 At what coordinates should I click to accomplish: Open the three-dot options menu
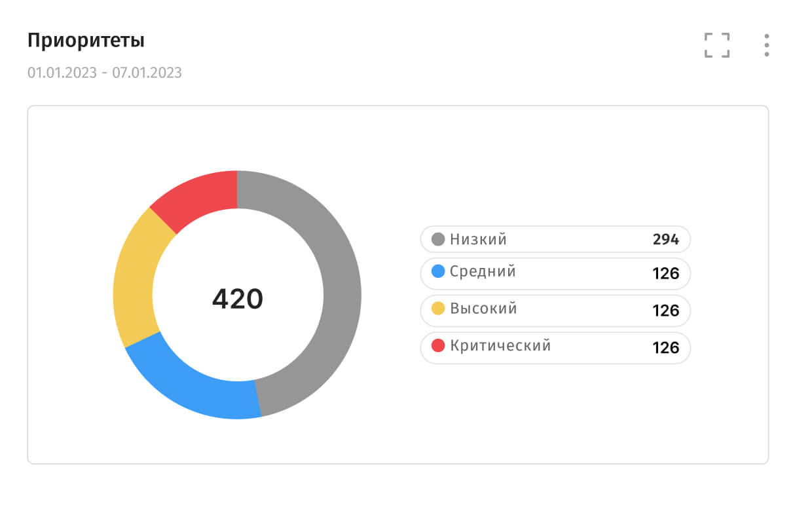pos(766,45)
